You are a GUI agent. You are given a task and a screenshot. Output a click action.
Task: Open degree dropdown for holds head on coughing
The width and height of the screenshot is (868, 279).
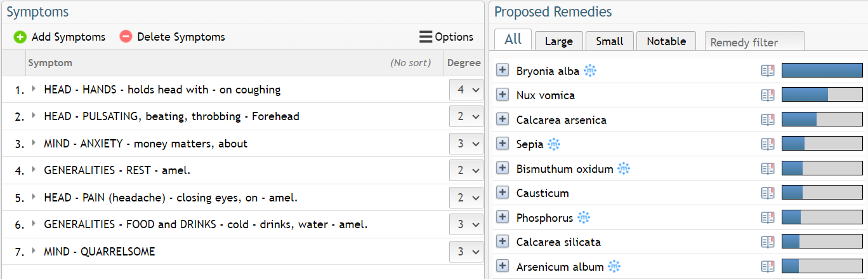click(466, 90)
